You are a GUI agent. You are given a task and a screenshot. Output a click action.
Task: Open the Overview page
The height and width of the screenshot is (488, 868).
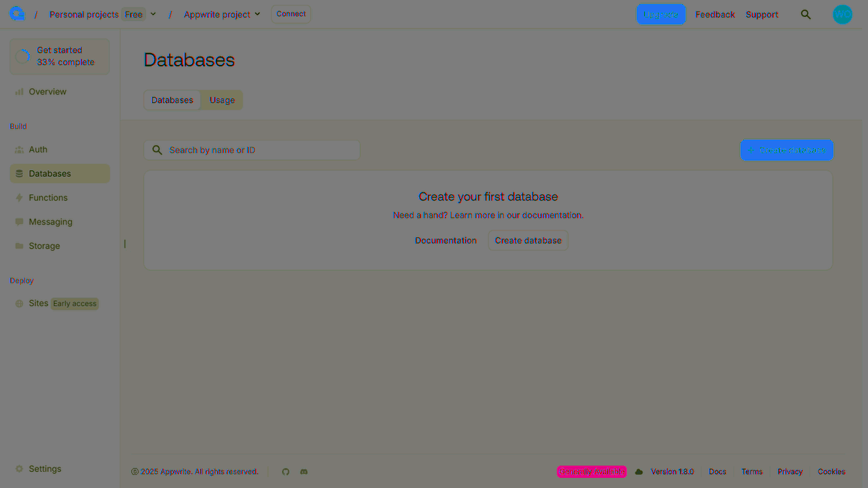46,91
